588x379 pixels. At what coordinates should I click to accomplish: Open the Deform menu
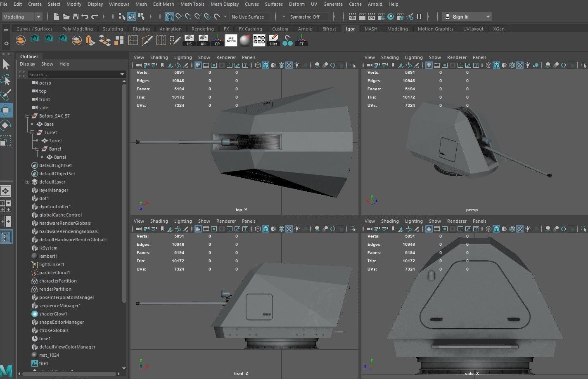tap(296, 4)
